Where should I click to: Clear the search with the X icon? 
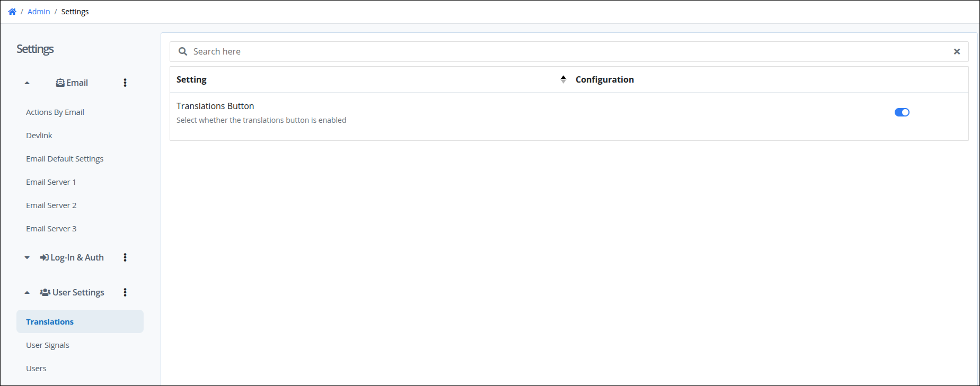click(957, 51)
